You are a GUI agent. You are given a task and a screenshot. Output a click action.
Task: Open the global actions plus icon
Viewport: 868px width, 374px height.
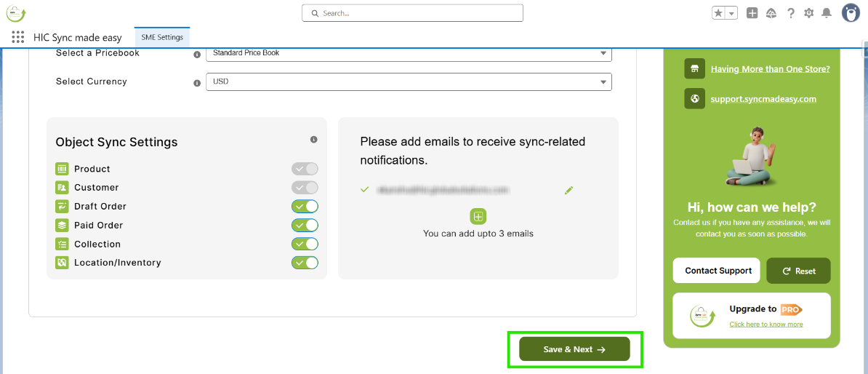point(752,13)
